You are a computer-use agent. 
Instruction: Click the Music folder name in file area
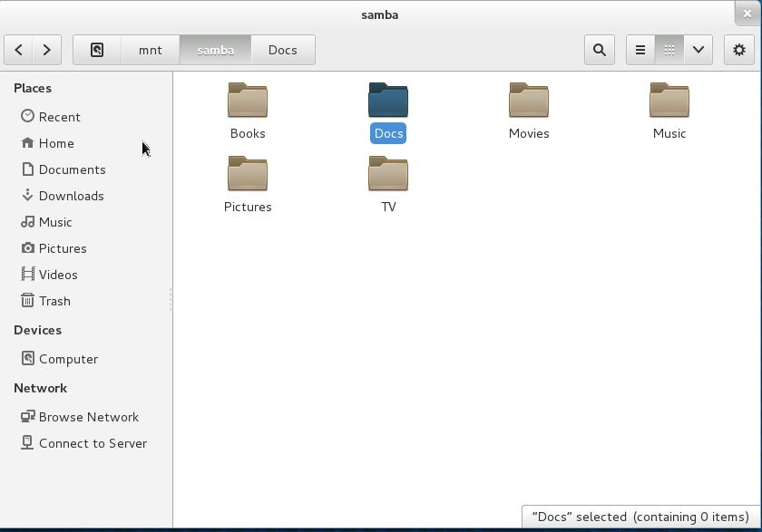pyautogui.click(x=669, y=133)
